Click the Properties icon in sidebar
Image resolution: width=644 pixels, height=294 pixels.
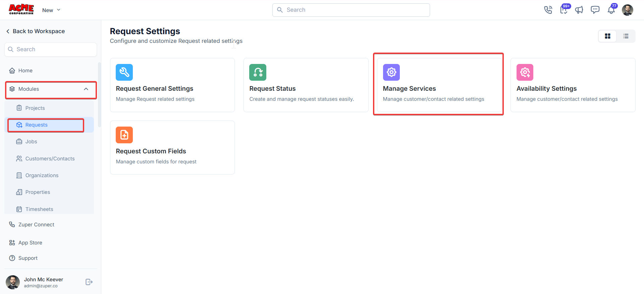click(19, 192)
